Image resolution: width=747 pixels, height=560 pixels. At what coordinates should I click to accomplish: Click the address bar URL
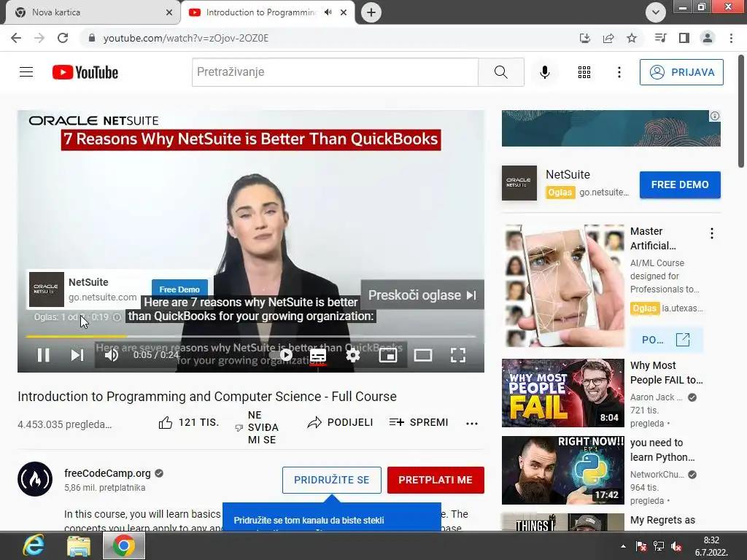click(186, 38)
